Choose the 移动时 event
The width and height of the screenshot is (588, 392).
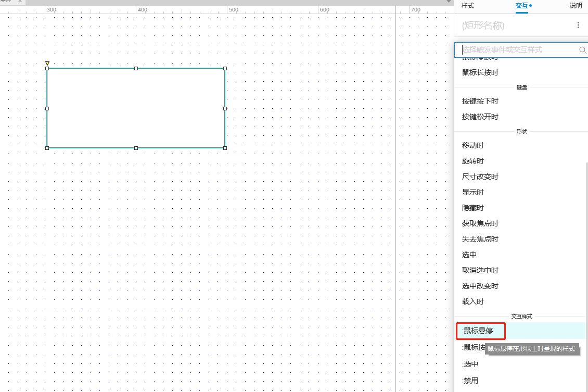point(473,145)
